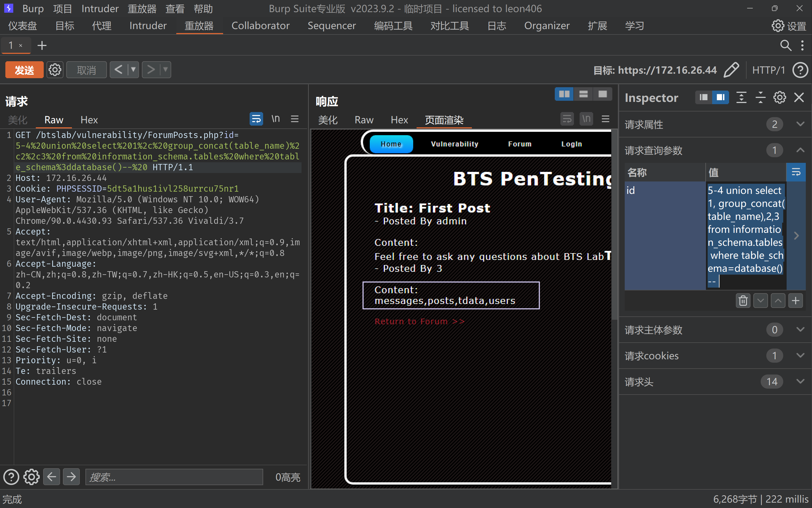Delete the id parameter with the trash icon
This screenshot has height=508, width=812.
coord(743,300)
